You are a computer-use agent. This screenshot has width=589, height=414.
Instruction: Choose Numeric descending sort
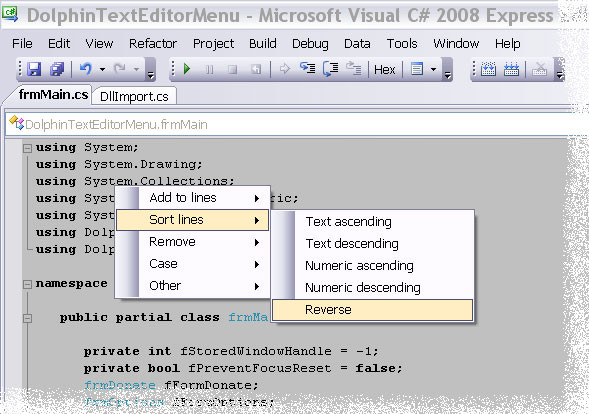tap(373, 288)
